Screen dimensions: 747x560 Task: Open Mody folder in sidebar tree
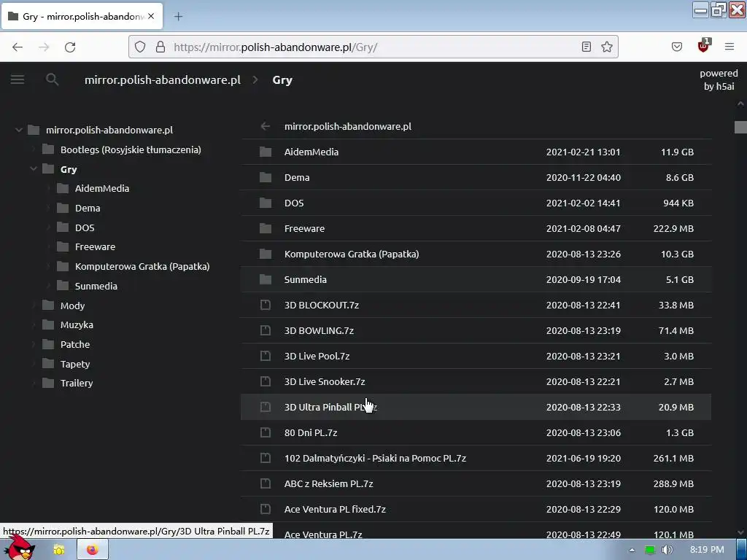pos(72,306)
